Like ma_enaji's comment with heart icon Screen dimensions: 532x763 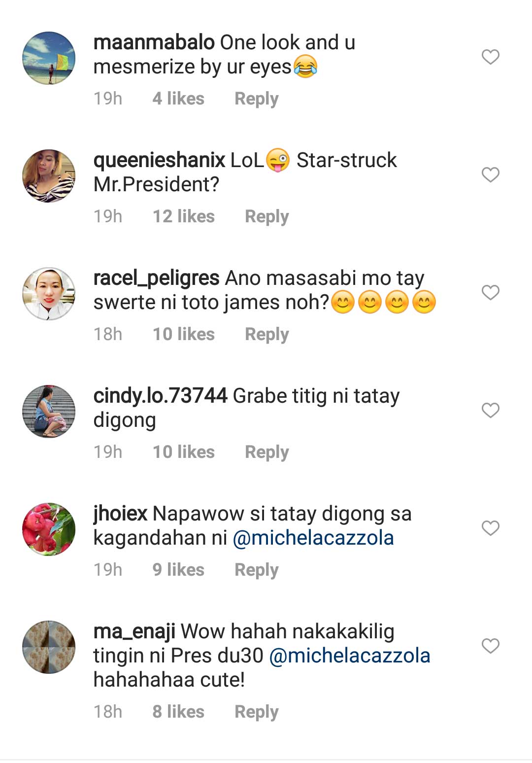pos(490,646)
